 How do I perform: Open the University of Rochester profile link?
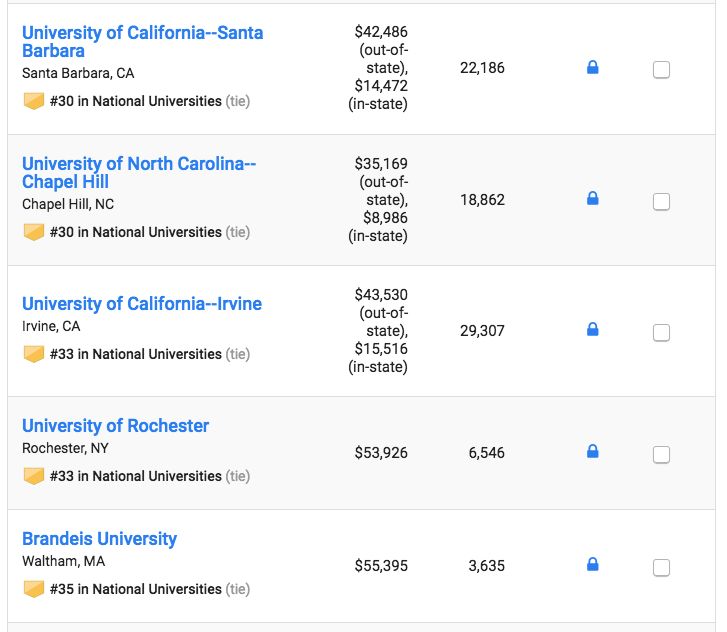click(x=115, y=425)
